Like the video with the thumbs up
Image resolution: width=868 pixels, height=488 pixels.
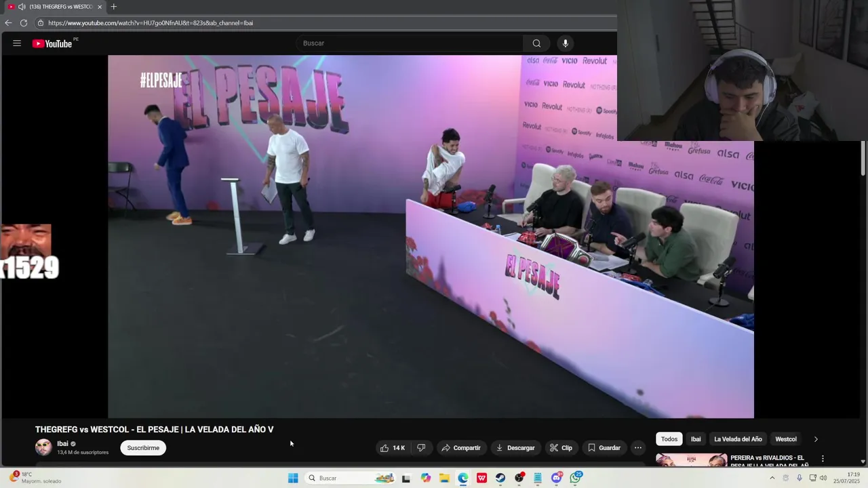(x=393, y=448)
